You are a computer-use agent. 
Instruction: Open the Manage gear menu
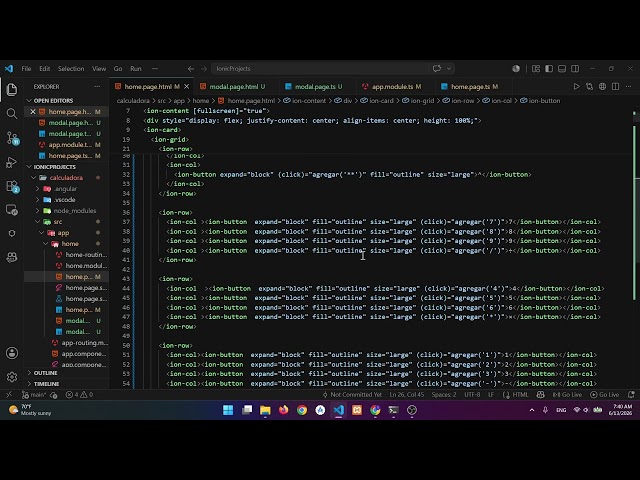click(x=12, y=377)
